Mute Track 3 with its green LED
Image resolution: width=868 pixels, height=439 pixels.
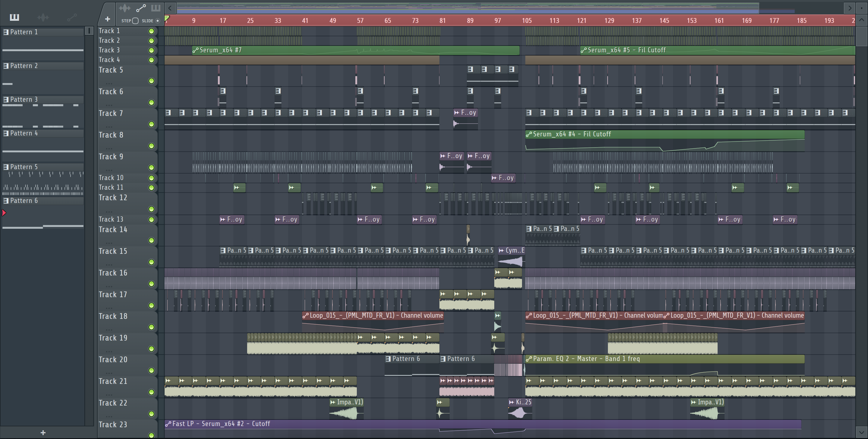coord(151,50)
